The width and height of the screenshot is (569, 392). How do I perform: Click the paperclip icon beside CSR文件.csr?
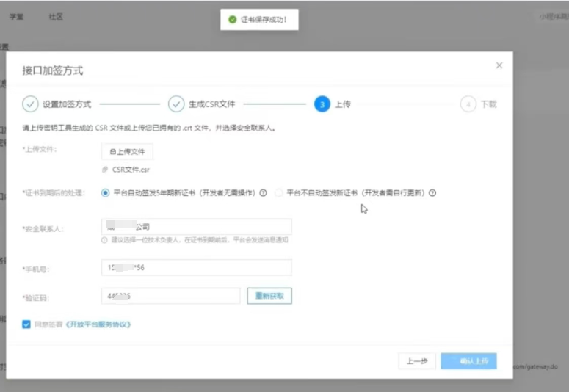pyautogui.click(x=105, y=170)
